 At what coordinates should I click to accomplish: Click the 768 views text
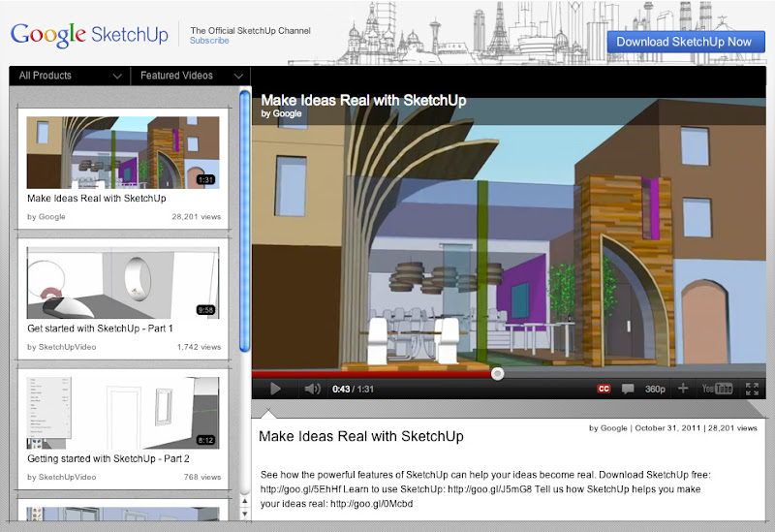[202, 477]
